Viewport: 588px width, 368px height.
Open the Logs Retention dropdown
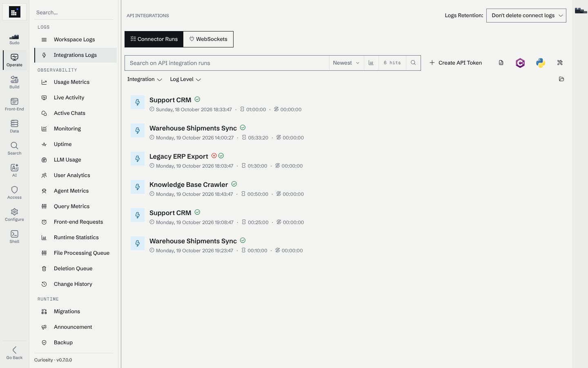[526, 16]
